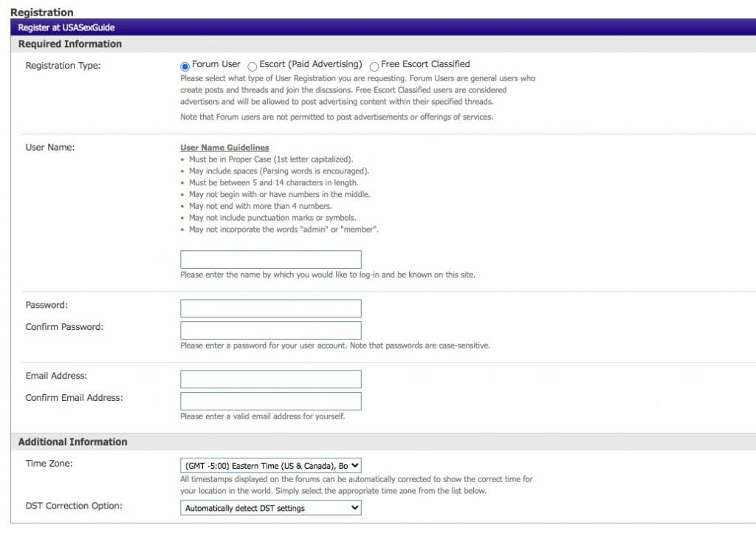This screenshot has height=533, width=756.
Task: Open the Time Zone dropdown
Action: click(270, 466)
